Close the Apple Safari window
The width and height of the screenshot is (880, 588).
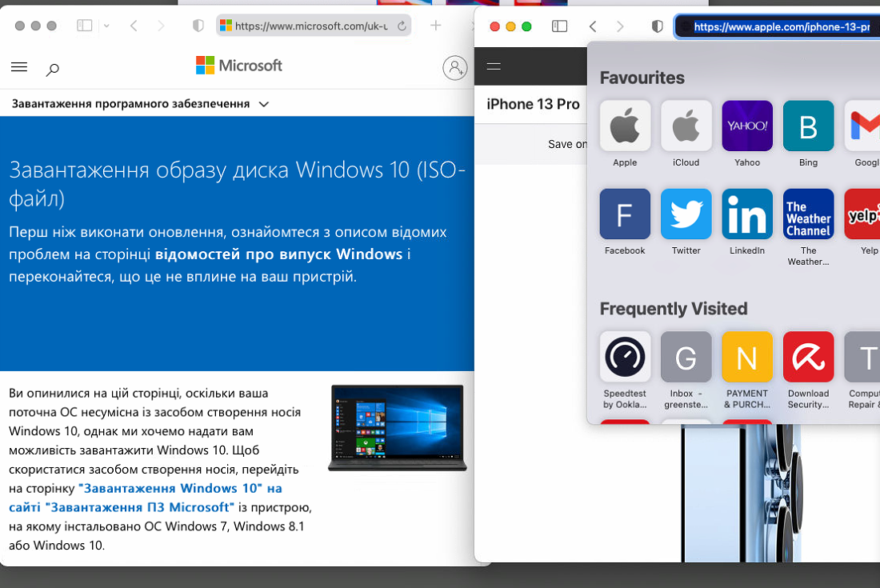pyautogui.click(x=494, y=26)
